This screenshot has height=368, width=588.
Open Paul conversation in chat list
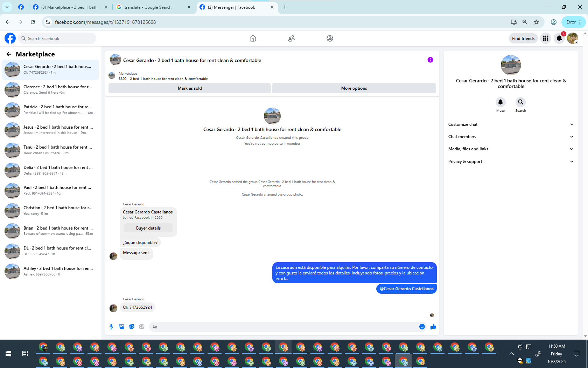tap(50, 190)
